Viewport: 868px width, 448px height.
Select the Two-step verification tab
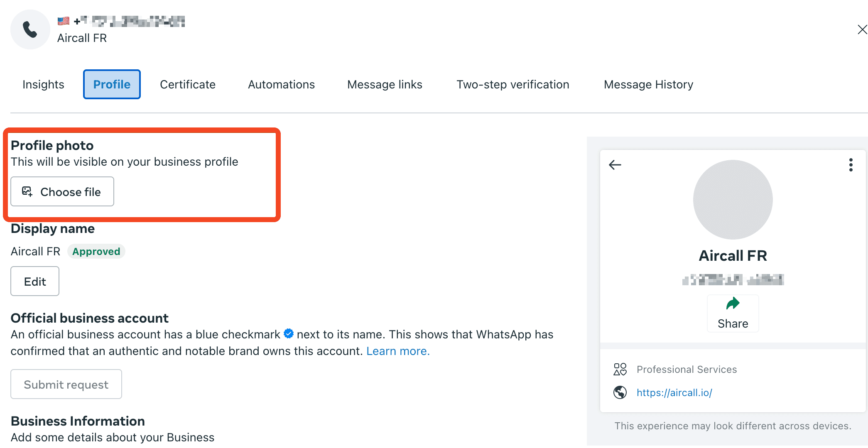[x=513, y=84]
